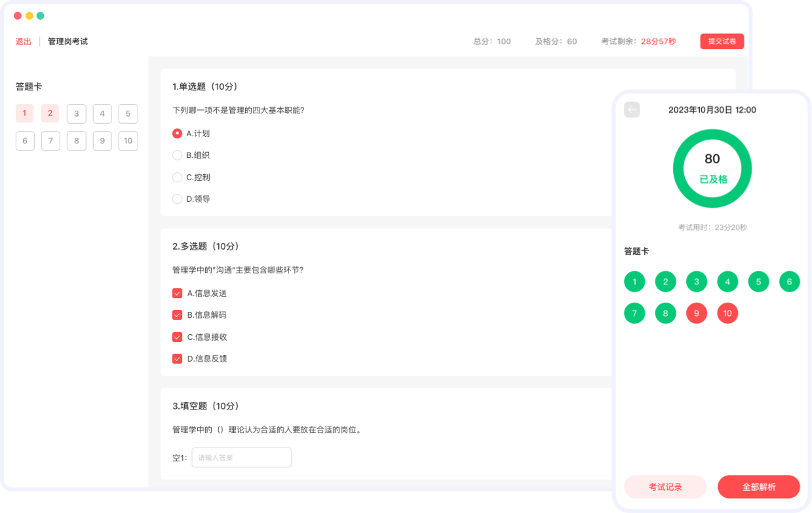Click the 空1 fill-in answer input field
Image resolution: width=812 pixels, height=513 pixels.
click(241, 457)
